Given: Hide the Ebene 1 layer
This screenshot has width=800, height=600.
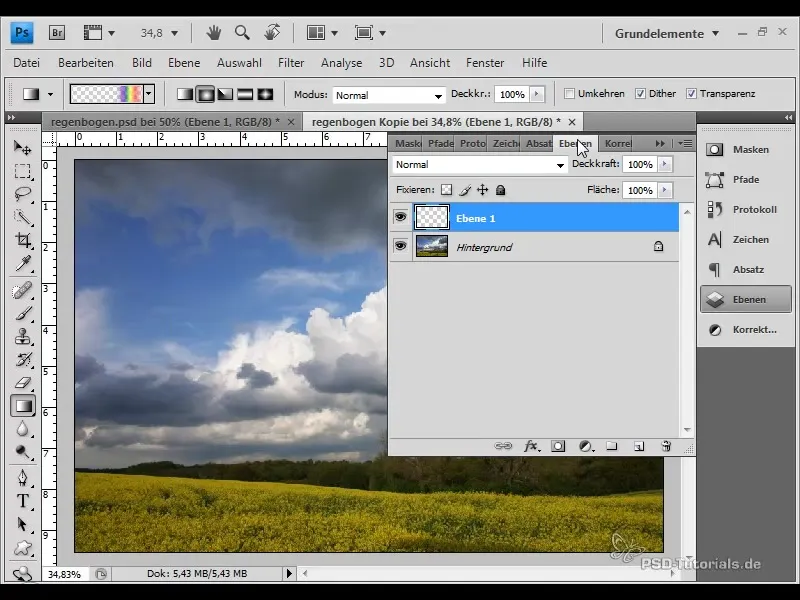Looking at the screenshot, I should 401,217.
